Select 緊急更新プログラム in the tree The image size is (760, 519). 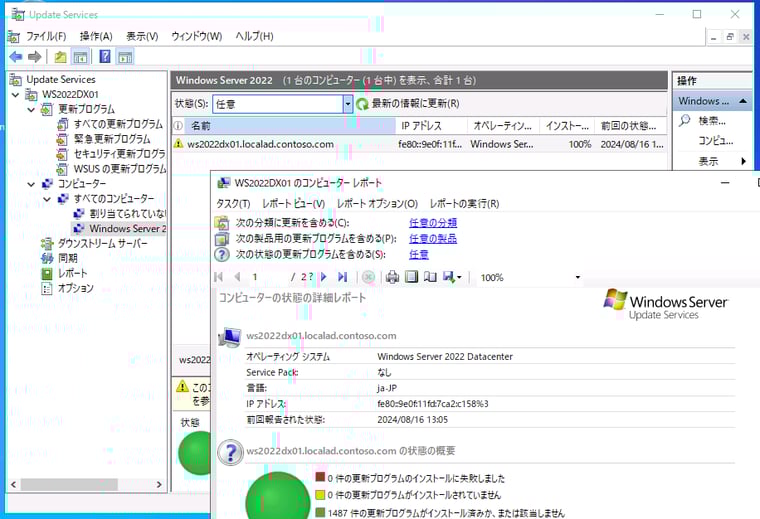pos(112,140)
